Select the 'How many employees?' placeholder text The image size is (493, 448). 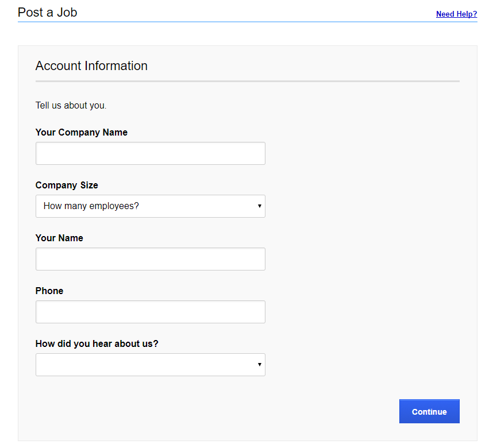click(91, 206)
